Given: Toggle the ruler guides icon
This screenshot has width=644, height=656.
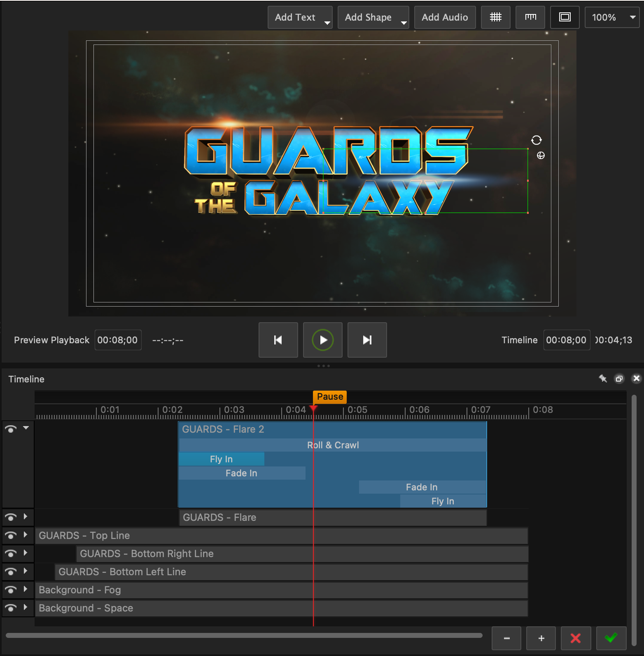Looking at the screenshot, I should [530, 17].
